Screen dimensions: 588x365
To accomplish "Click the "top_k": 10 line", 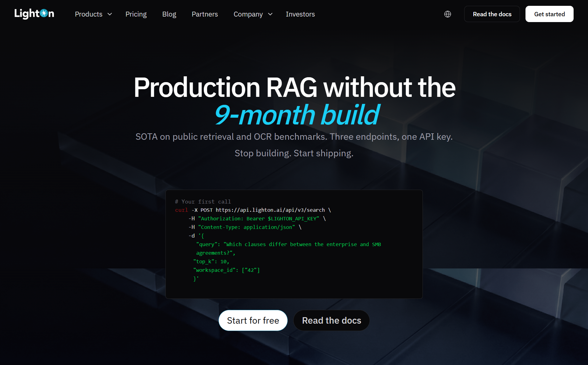I will coord(211,261).
